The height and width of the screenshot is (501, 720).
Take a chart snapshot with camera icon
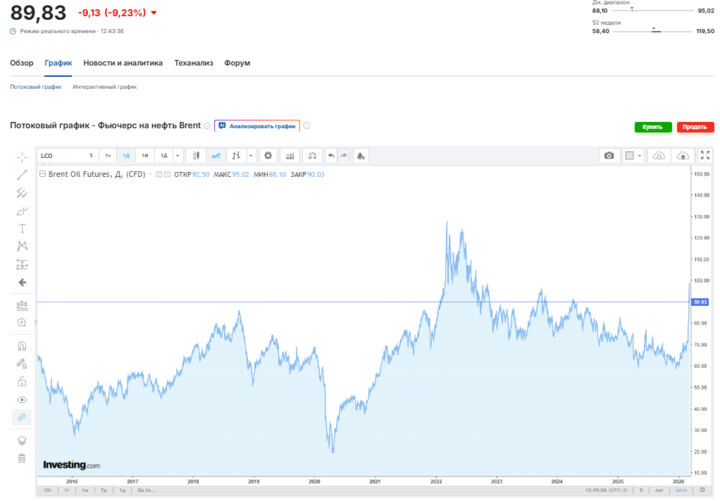click(609, 156)
